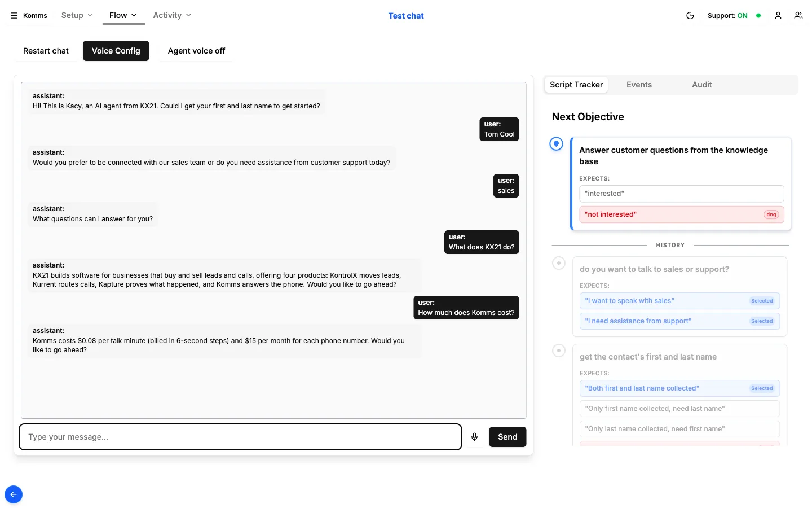Select radio marker for sales or support step

558,263
